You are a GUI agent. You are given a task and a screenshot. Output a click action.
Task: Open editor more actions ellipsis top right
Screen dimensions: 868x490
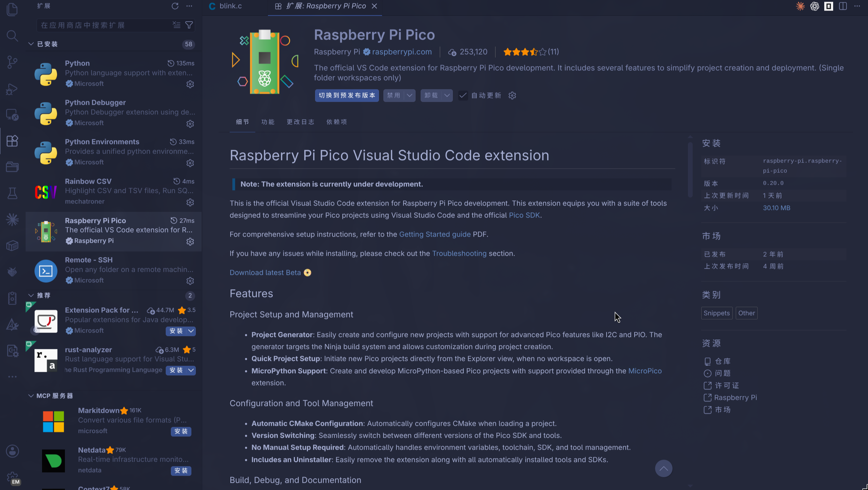tap(857, 6)
